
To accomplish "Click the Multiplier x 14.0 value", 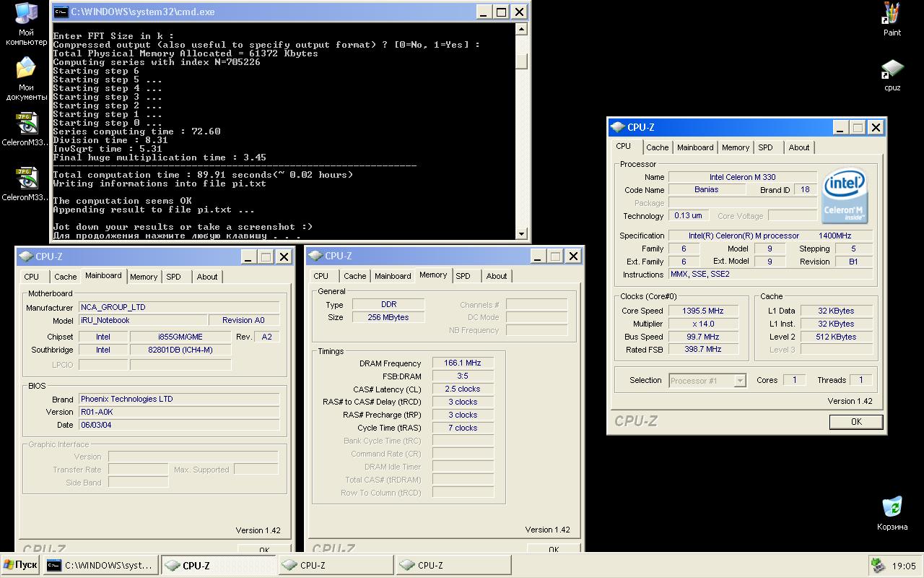I will (703, 324).
